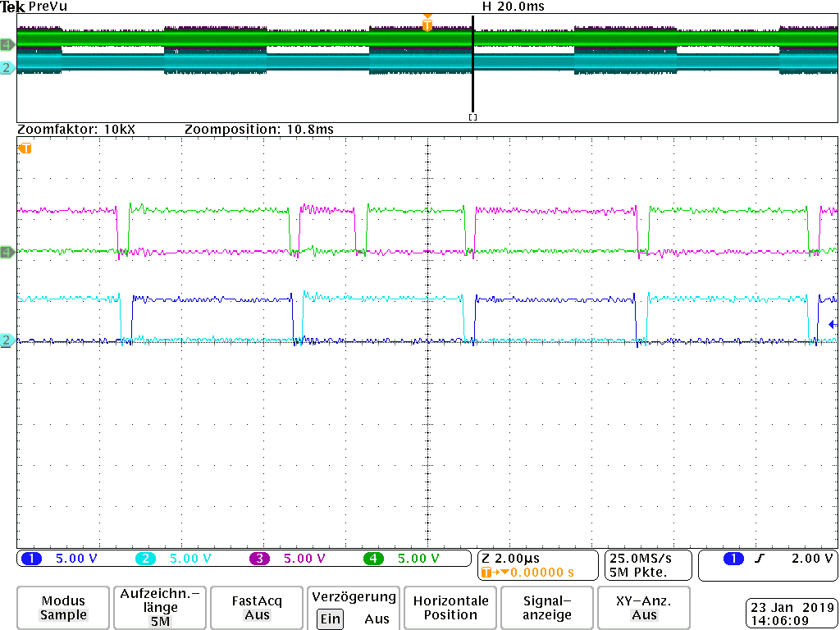Click channel 4 ground marker in zoom window
The image size is (840, 630).
click(7, 252)
